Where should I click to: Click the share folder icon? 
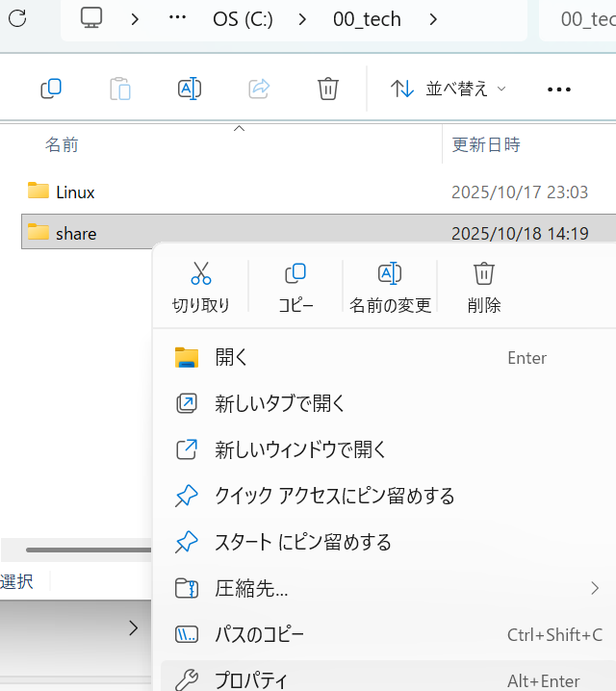[x=38, y=232]
